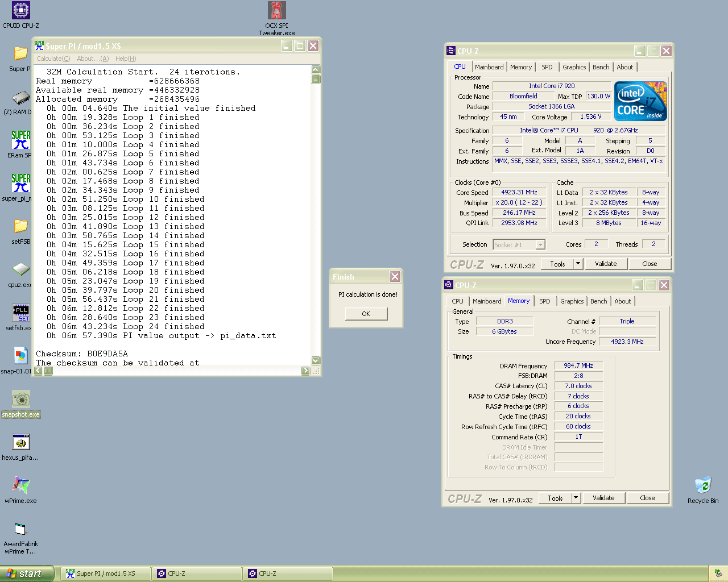This screenshot has width=728, height=582.
Task: Open the hexus_pifa desktop icon
Action: point(20,442)
